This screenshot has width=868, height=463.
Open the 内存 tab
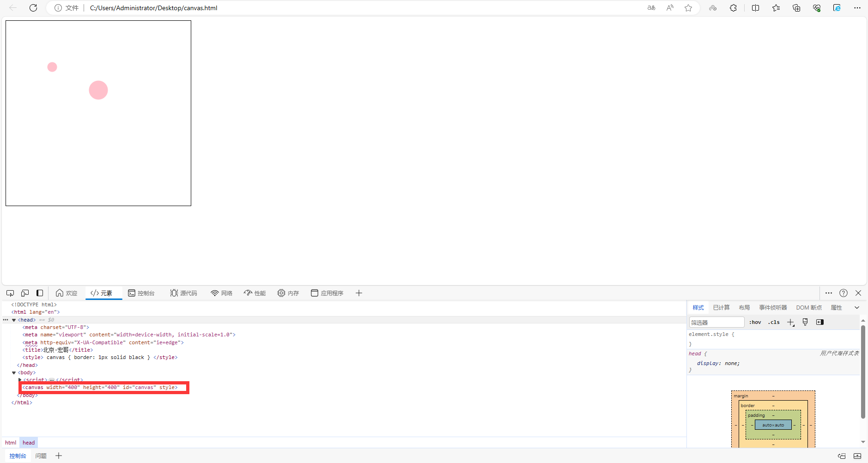click(288, 293)
